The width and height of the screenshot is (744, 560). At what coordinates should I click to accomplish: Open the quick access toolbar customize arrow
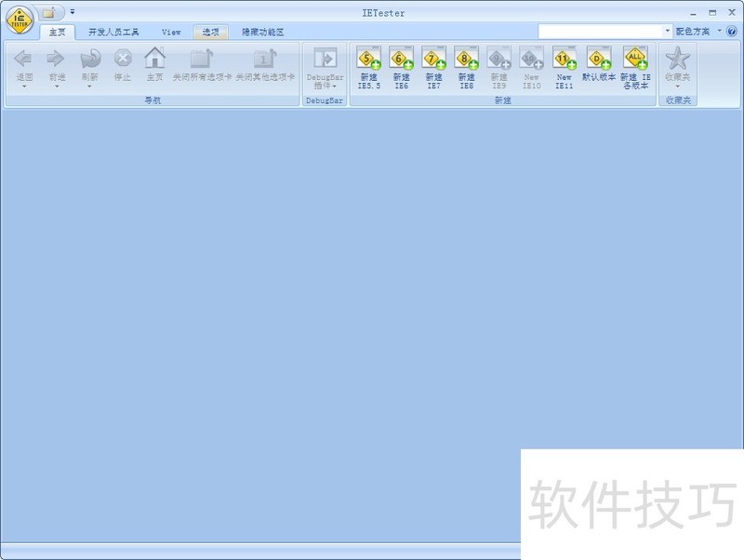(x=72, y=12)
